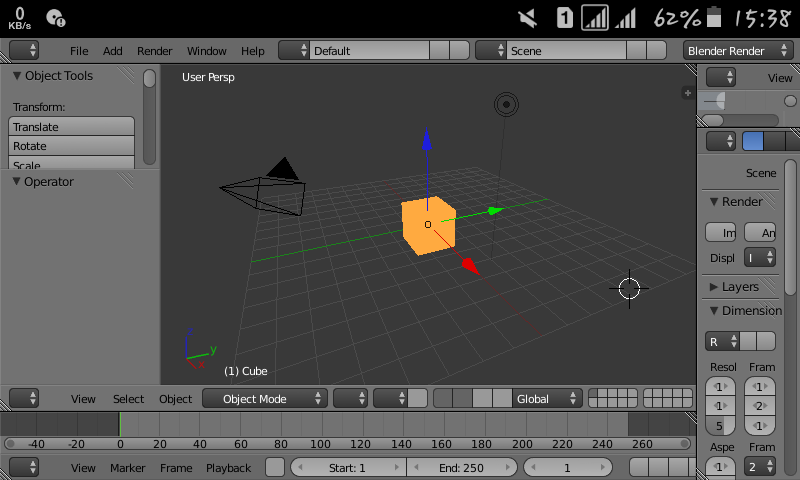The height and width of the screenshot is (480, 800).
Task: Open the editor type selector beside File menu
Action: tap(24, 50)
